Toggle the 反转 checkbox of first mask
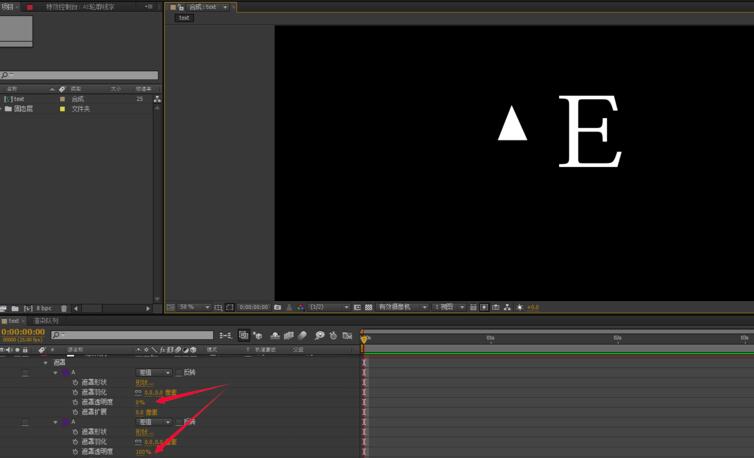This screenshot has width=754, height=458. tap(179, 372)
